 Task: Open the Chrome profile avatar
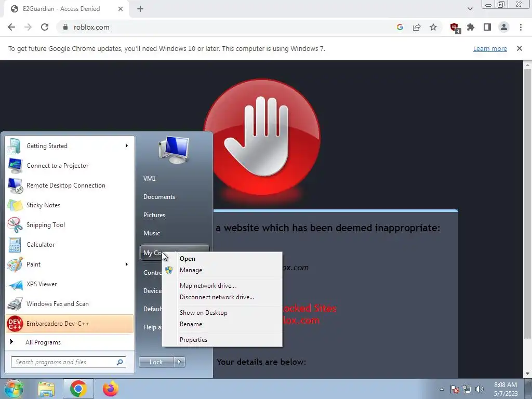click(504, 27)
